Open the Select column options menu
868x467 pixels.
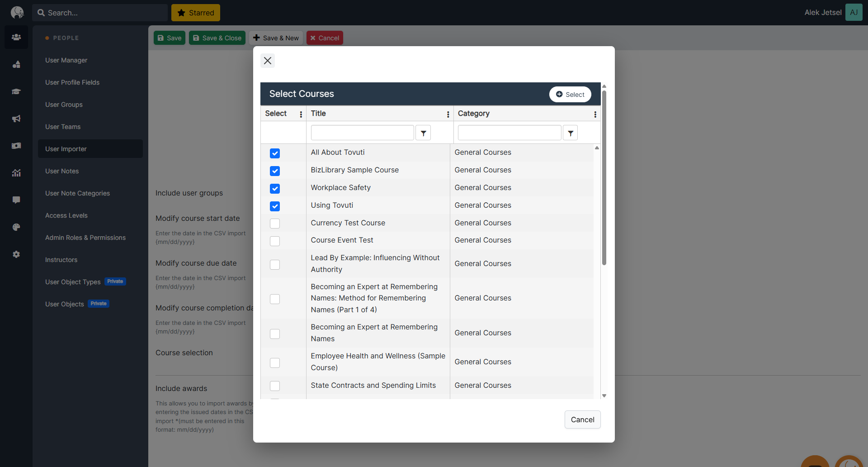click(x=301, y=114)
